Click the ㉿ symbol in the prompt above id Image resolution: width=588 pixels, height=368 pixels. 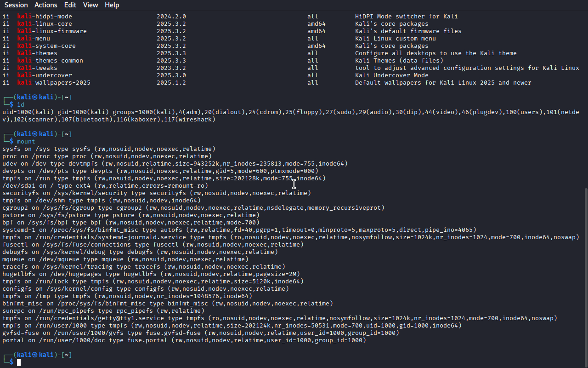coord(34,98)
